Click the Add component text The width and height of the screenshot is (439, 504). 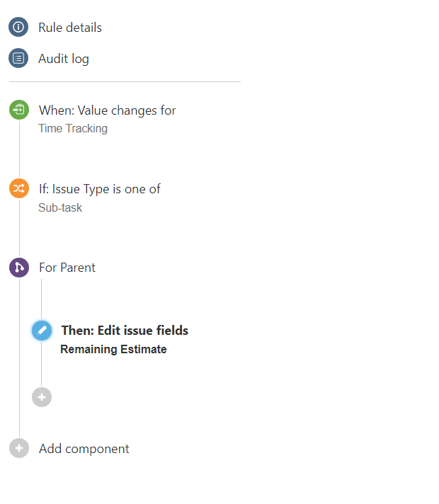click(x=84, y=449)
